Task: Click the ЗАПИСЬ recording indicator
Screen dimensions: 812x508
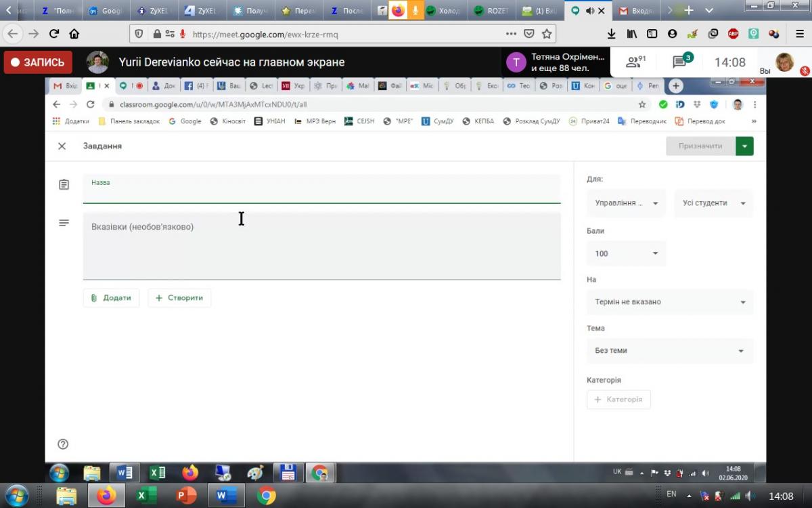Action: pos(38,62)
